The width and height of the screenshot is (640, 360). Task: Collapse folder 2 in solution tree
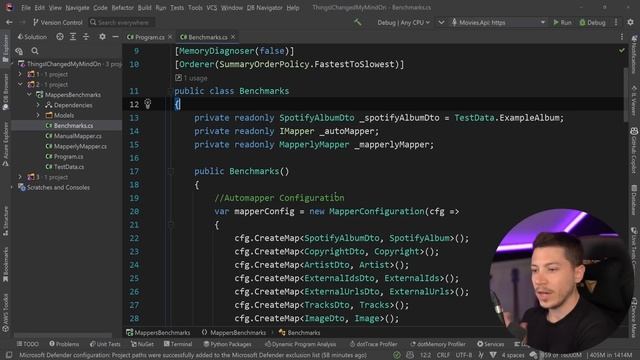(x=20, y=84)
